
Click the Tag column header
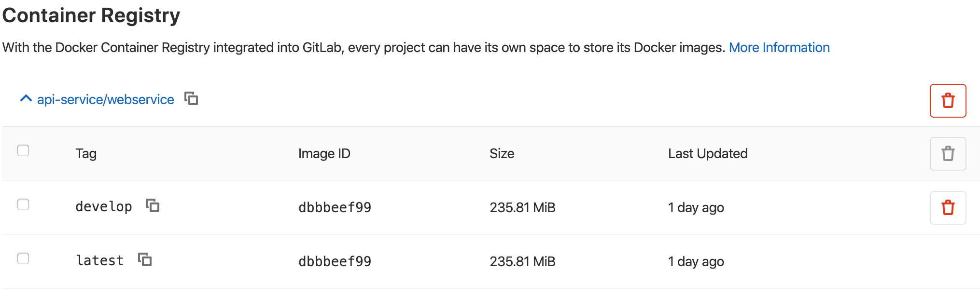point(86,154)
